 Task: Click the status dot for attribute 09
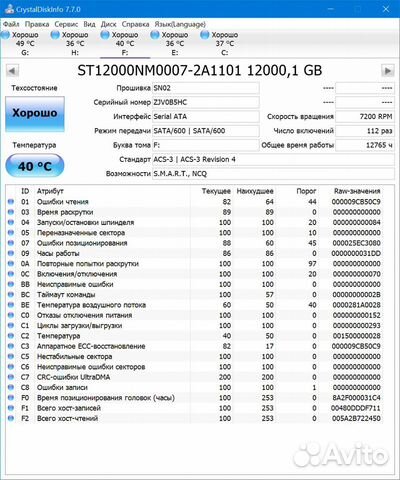click(x=11, y=253)
